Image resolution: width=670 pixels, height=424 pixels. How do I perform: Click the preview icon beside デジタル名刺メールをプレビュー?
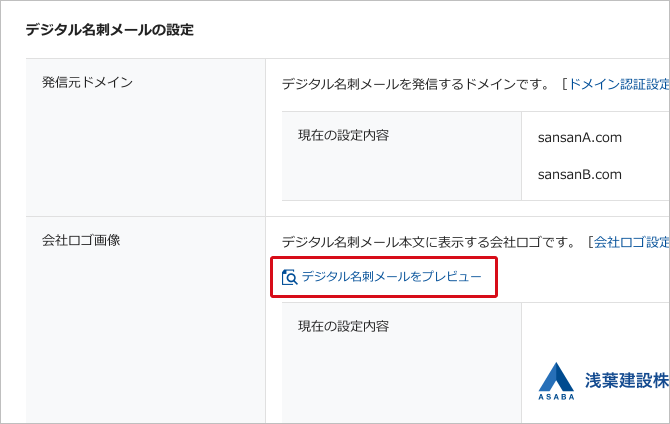coord(290,277)
